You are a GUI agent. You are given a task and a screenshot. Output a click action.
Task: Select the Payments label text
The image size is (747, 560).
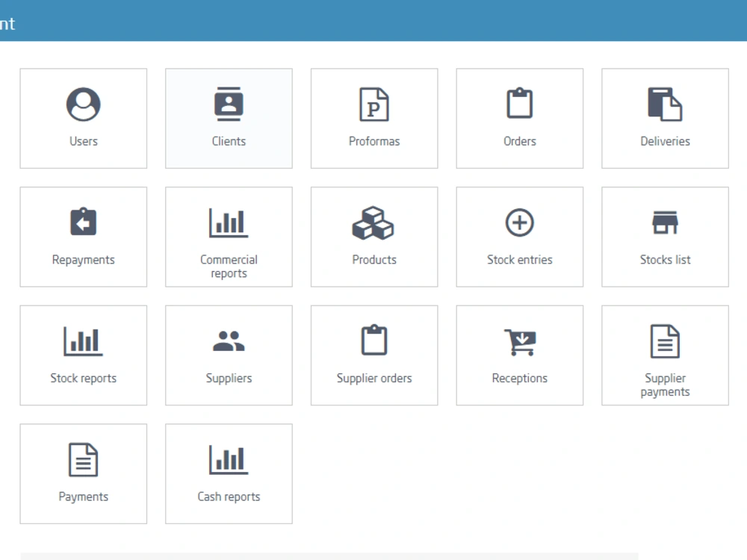[84, 497]
